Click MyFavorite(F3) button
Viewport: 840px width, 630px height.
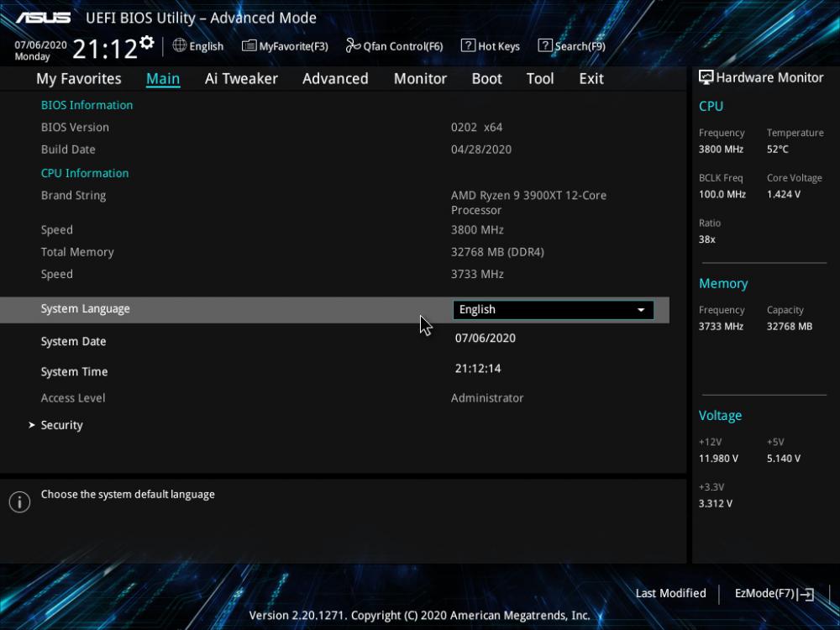(x=285, y=46)
